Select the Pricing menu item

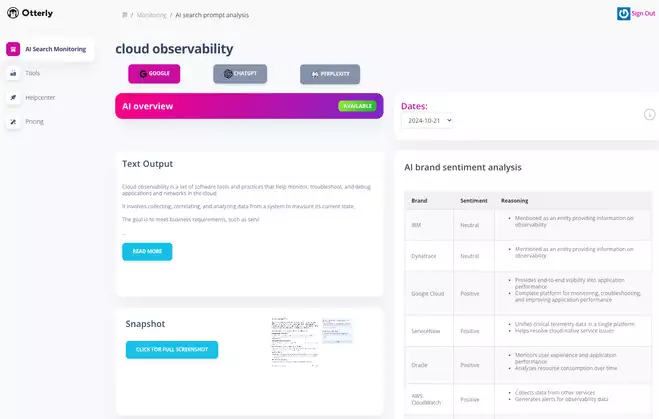tap(34, 122)
